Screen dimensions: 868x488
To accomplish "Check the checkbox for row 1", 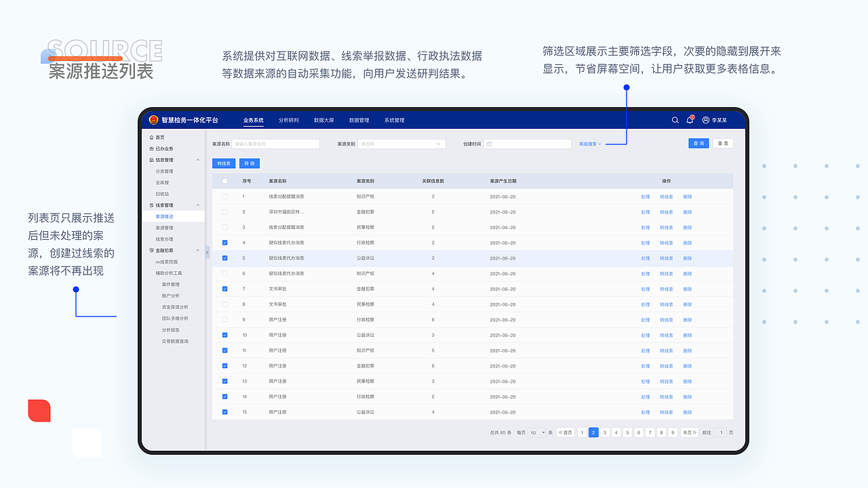I will pyautogui.click(x=226, y=197).
